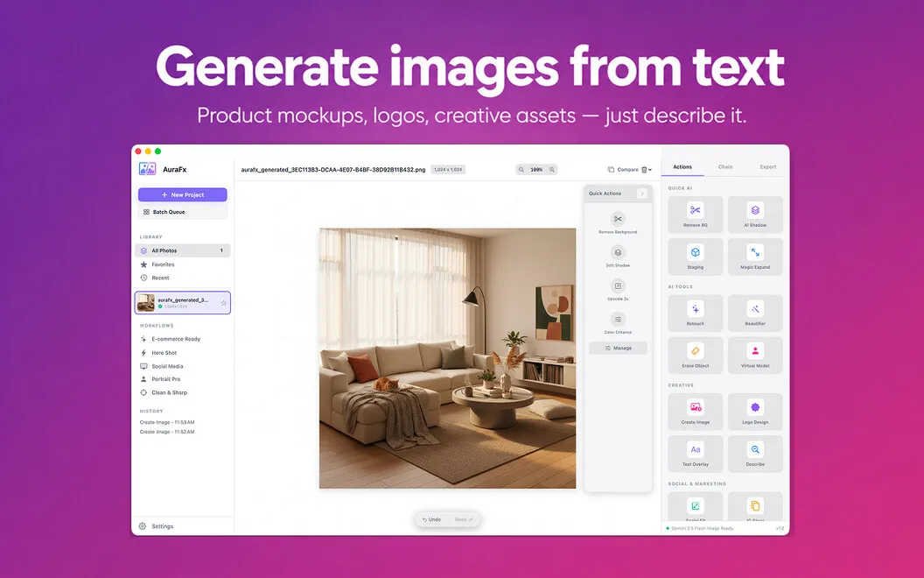
Task: Click the Undo button below the canvas
Action: click(432, 519)
